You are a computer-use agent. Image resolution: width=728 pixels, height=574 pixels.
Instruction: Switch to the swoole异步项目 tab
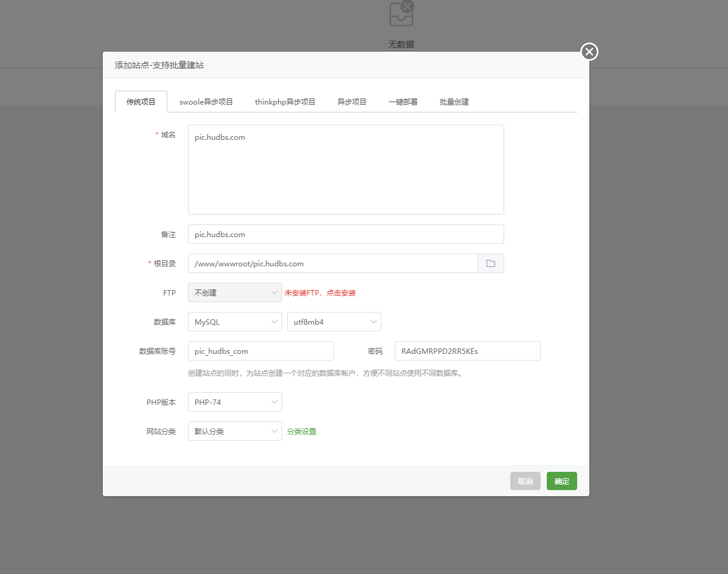pyautogui.click(x=206, y=102)
